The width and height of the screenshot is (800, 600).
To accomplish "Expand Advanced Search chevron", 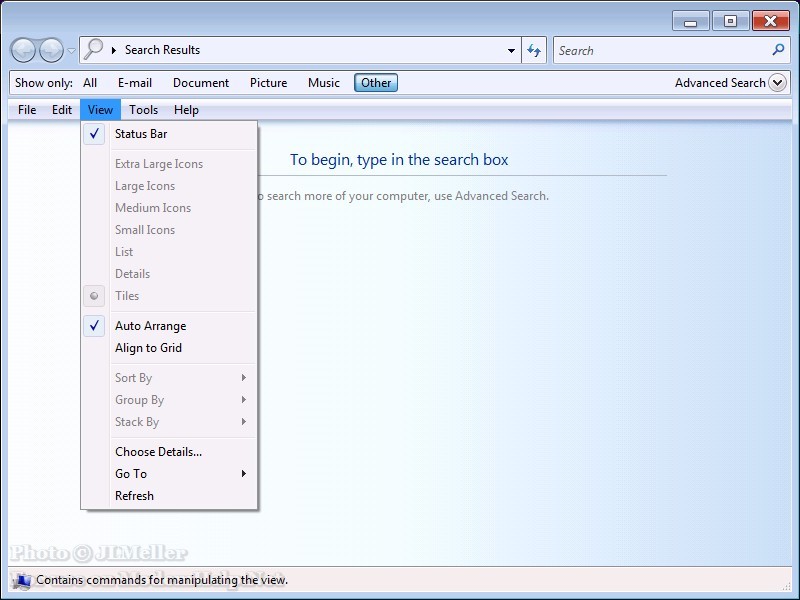I will (x=778, y=83).
